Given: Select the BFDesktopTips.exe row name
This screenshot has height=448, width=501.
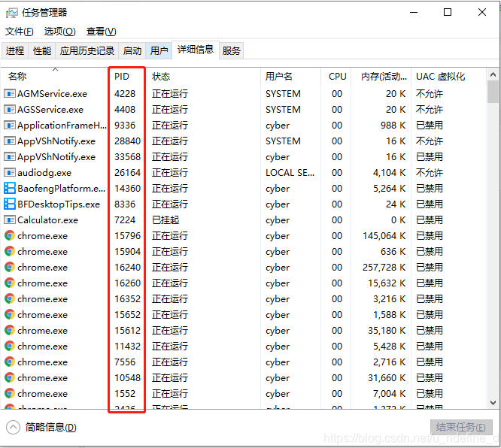Looking at the screenshot, I should click(59, 204).
